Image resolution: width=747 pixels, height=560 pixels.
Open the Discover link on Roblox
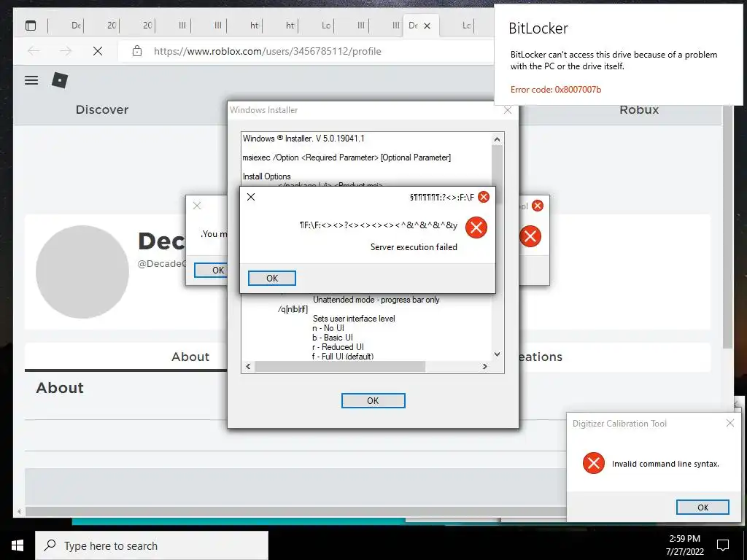102,109
